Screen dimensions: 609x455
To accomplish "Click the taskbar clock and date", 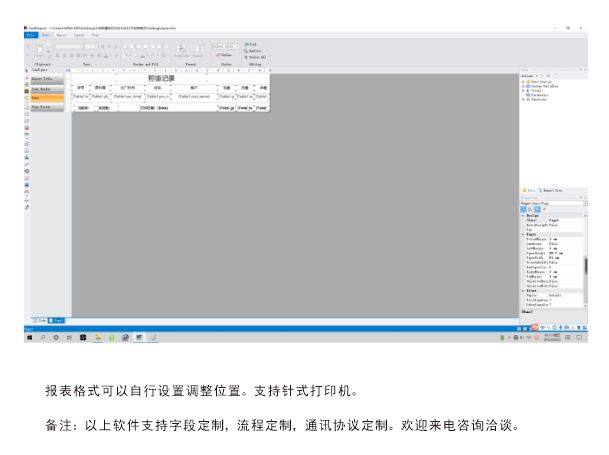I will click(552, 338).
